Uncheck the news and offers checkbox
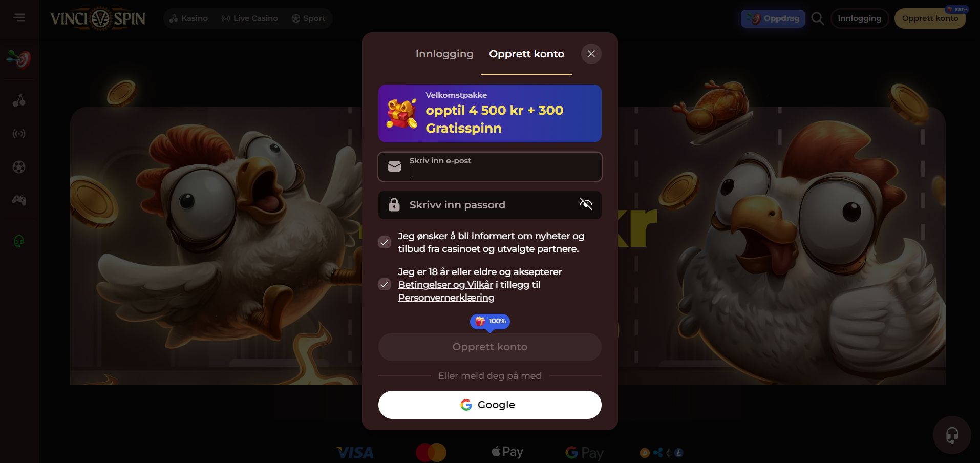The height and width of the screenshot is (463, 980). point(385,242)
